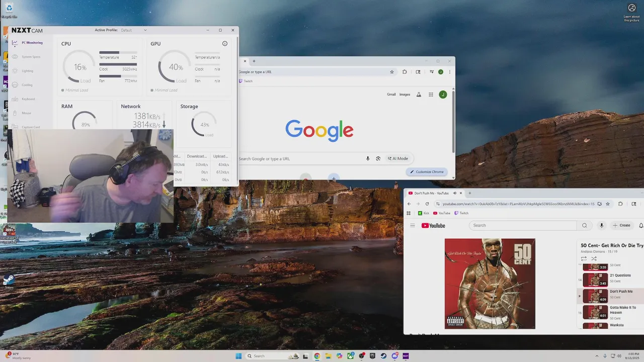
Task: Show hidden system tray icons chevron
Action: [x=597, y=356]
